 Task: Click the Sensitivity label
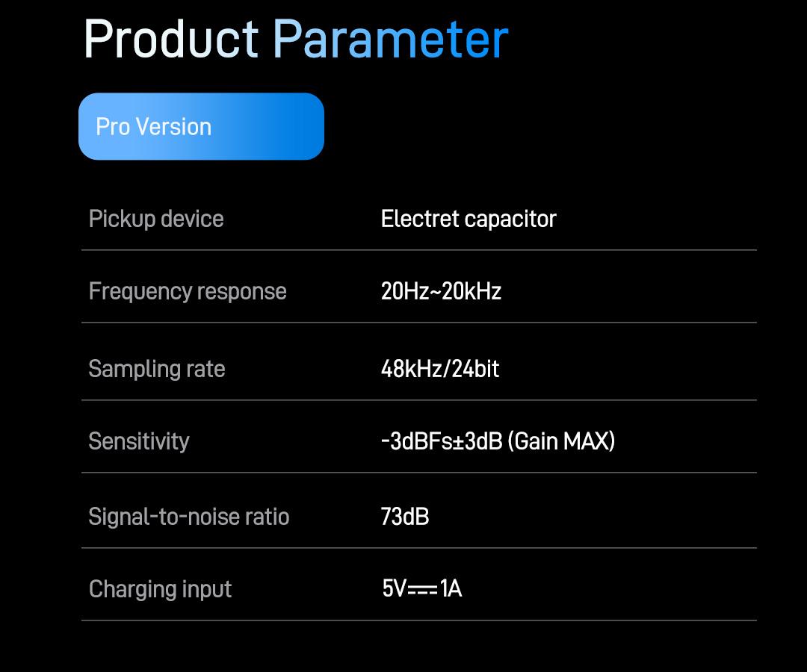139,441
